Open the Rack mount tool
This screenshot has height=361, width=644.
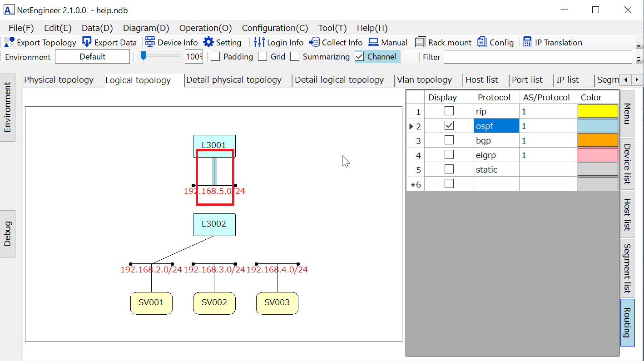421,42
